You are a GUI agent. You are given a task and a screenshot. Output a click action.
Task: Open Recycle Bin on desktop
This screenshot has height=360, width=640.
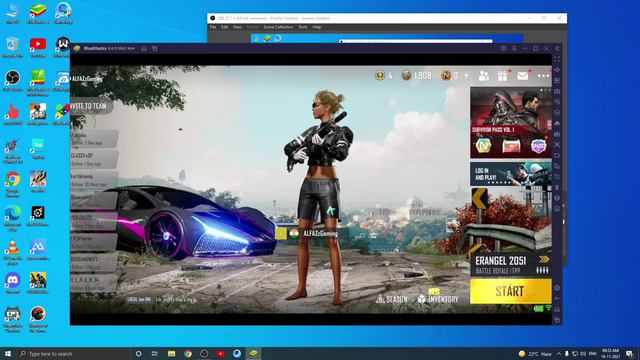[x=13, y=48]
